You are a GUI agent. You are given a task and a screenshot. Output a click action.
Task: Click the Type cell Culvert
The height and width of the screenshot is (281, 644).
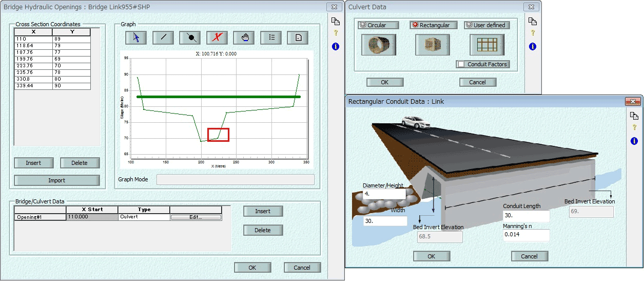pyautogui.click(x=144, y=217)
